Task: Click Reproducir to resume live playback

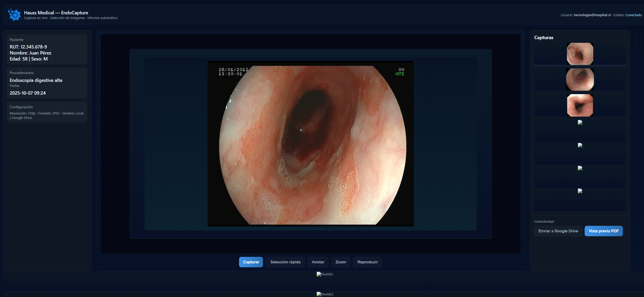Action: 367,262
